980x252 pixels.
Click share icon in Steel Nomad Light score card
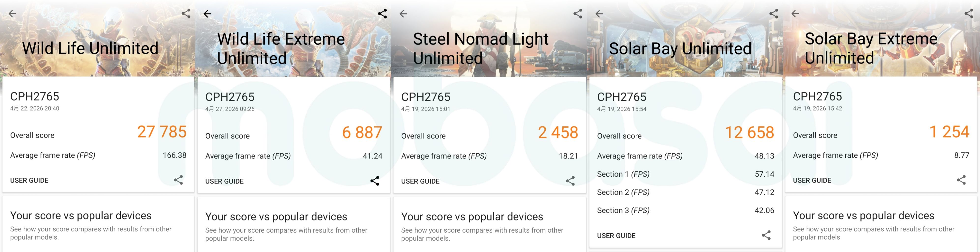570,181
